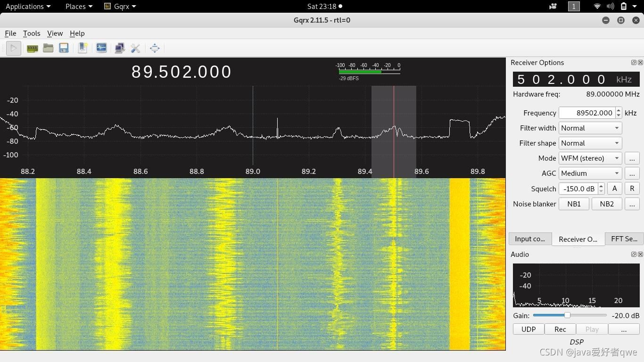The width and height of the screenshot is (644, 362).
Task: Save current settings via the floppy disk icon
Action: (64, 48)
